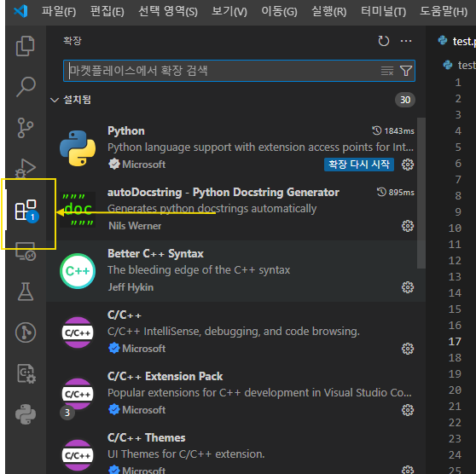Open the 파일(F) menu
The width and height of the screenshot is (476, 474).
click(x=59, y=12)
